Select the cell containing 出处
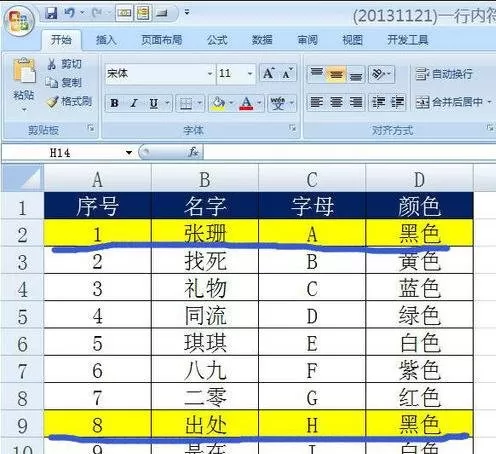The width and height of the screenshot is (496, 454). [x=205, y=424]
